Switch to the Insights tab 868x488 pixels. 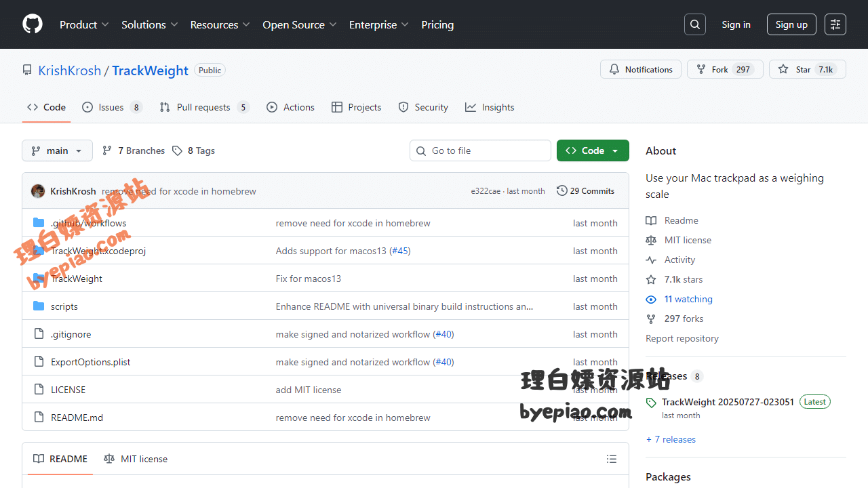click(x=490, y=107)
